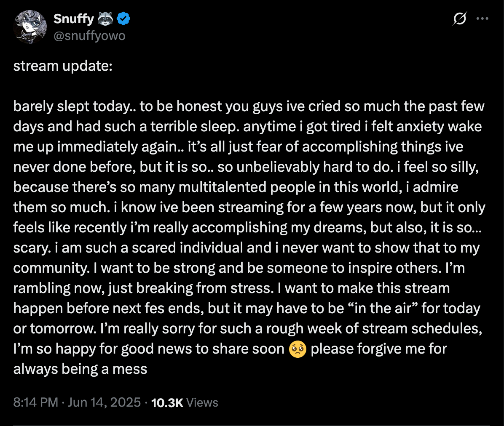Image resolution: width=504 pixels, height=426 pixels.
Task: Click the text "rambling now"
Action: point(59,288)
